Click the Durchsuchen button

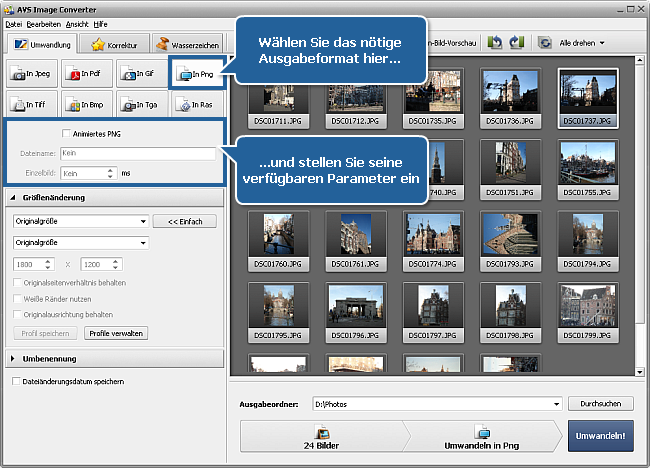tap(600, 404)
